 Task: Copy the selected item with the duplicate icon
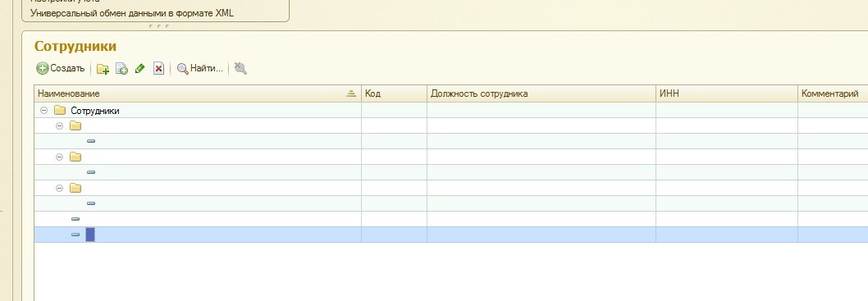pos(121,69)
